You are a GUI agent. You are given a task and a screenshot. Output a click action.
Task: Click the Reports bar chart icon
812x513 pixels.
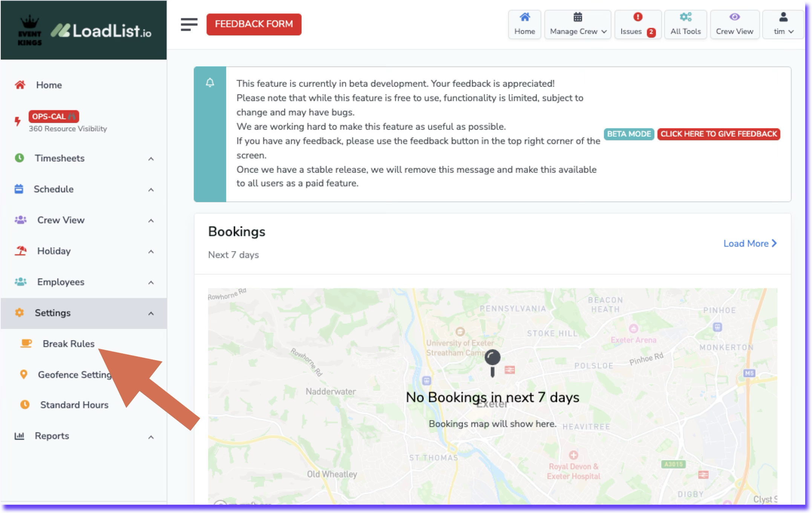[x=19, y=436]
